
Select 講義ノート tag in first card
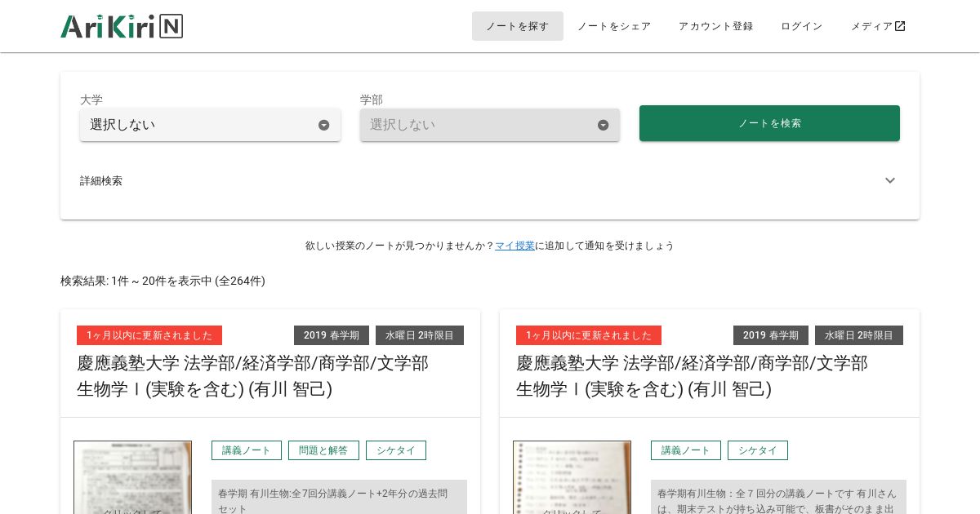247,450
